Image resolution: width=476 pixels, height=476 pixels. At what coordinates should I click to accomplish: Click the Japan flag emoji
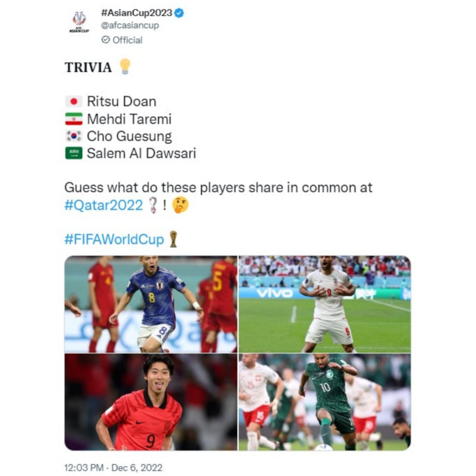[x=74, y=102]
